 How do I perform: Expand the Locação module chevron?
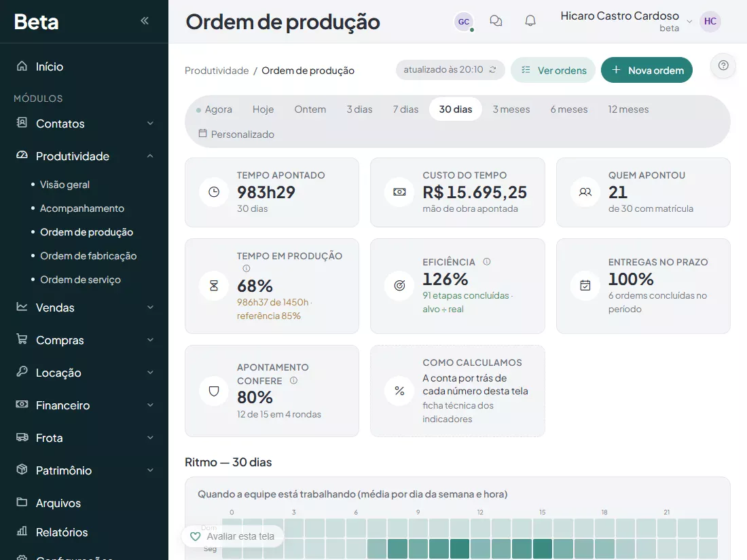(x=150, y=373)
